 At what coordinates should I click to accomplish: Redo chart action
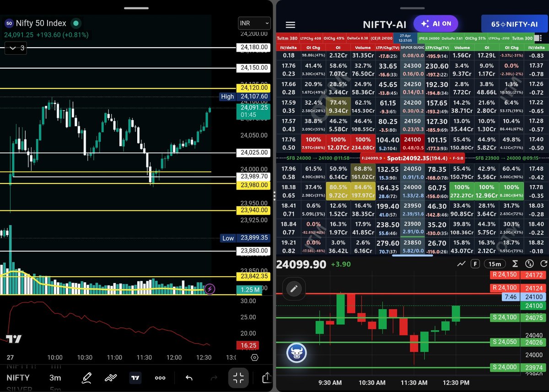213,378
